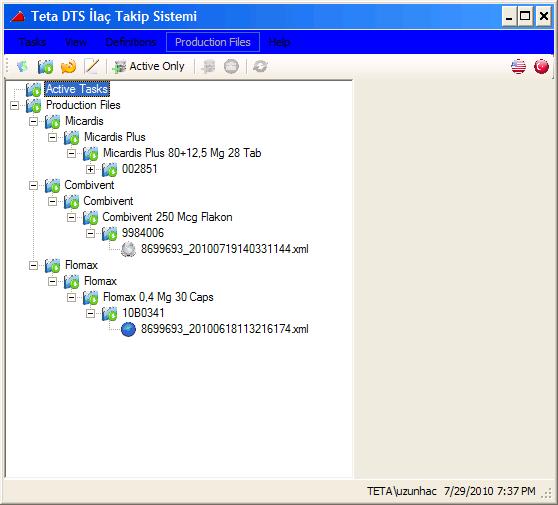
Task: Collapse the top-level Combivent node
Action: (33, 185)
